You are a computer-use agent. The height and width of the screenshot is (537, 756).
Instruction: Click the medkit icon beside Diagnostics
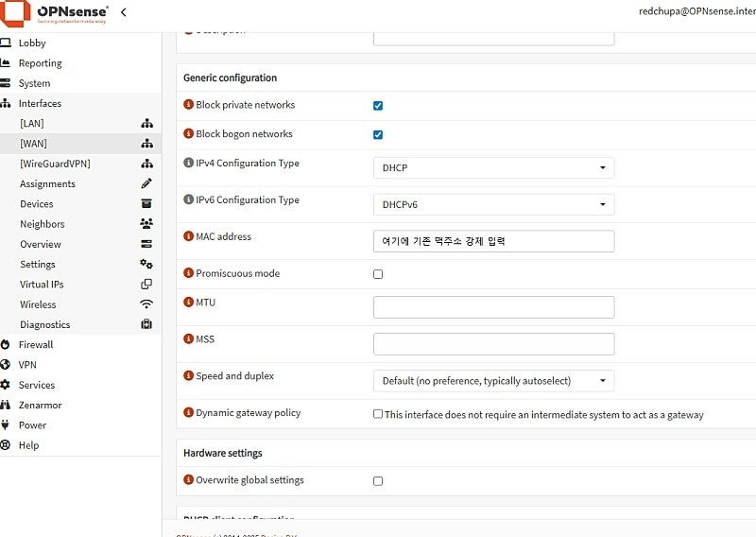click(146, 324)
